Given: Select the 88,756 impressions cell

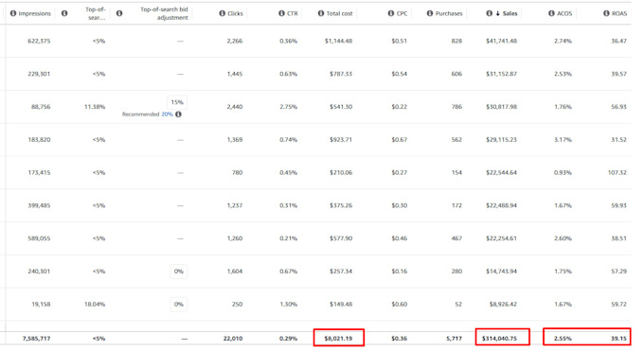Looking at the screenshot, I should (x=41, y=107).
